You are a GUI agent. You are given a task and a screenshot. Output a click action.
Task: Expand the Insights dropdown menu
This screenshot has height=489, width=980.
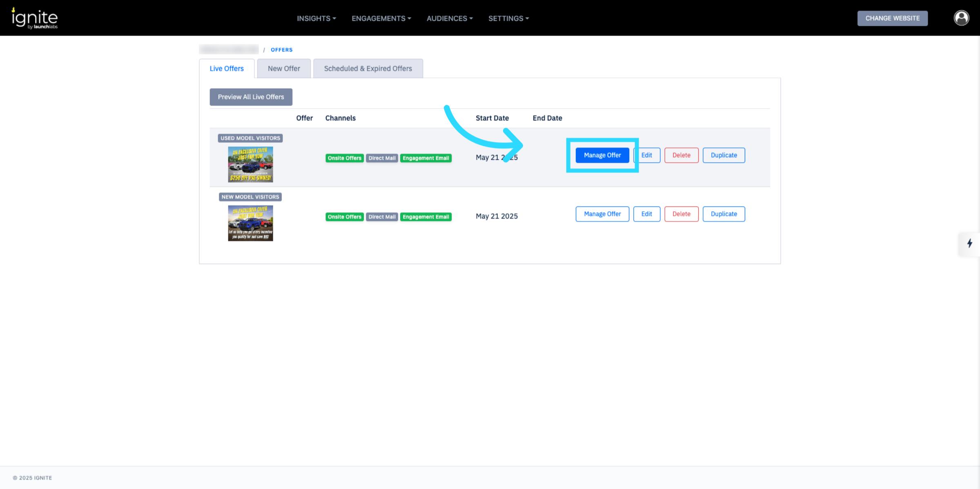(316, 18)
